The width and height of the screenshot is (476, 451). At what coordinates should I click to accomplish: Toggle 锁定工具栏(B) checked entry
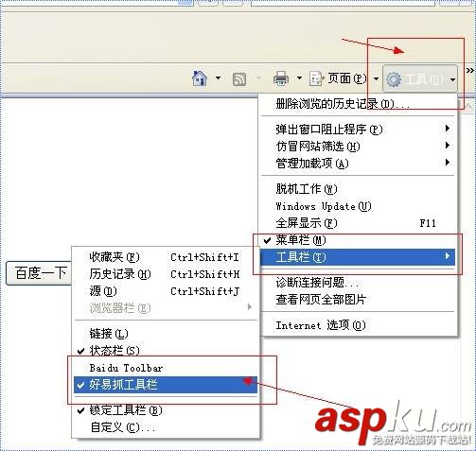[x=166, y=410]
